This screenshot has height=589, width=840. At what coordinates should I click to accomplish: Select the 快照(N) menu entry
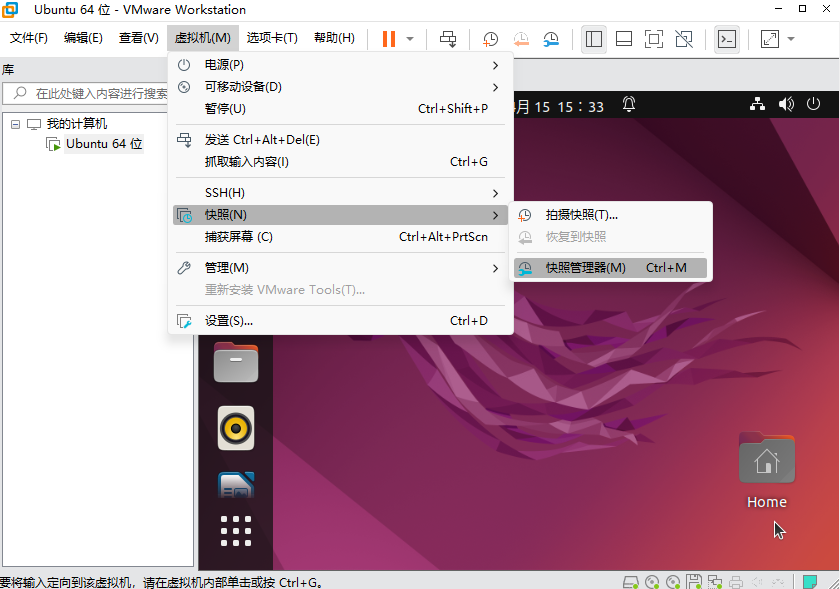tap(340, 215)
